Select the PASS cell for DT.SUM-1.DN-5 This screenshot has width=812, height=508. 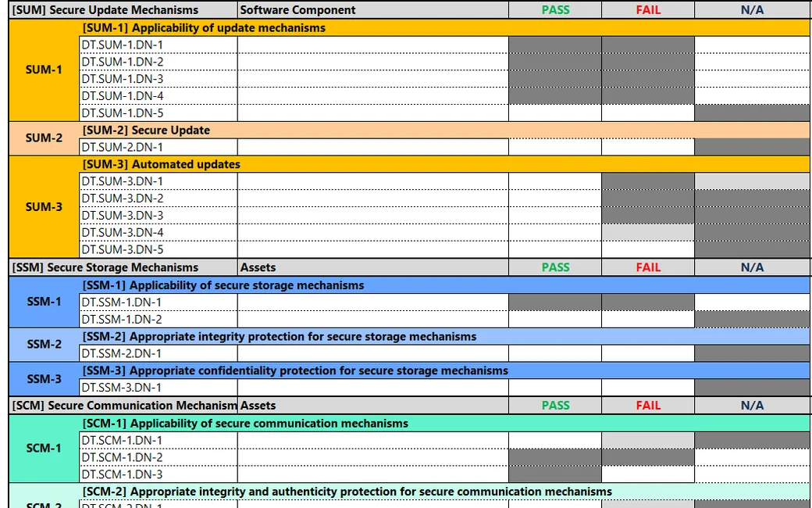(x=555, y=113)
